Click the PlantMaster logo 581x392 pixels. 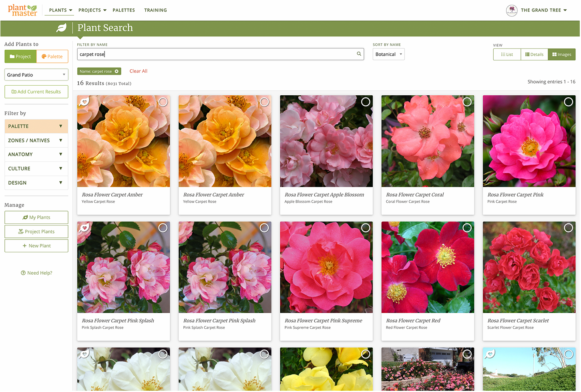(x=22, y=10)
